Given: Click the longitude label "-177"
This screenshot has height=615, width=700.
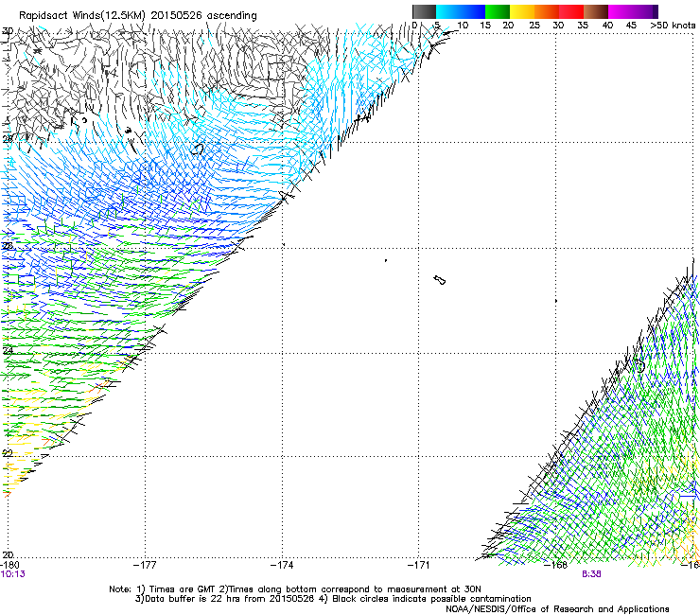Looking at the screenshot, I should click(145, 565).
